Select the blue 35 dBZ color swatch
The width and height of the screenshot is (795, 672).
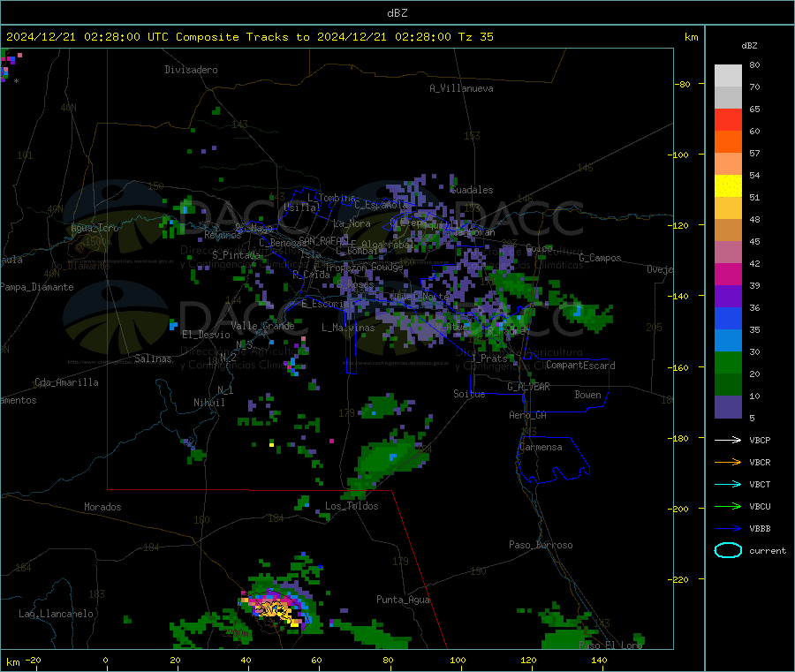click(x=728, y=318)
